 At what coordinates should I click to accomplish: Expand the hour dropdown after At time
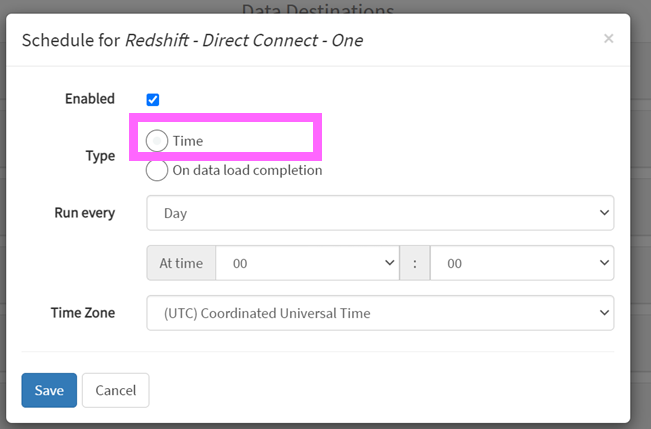(x=307, y=263)
